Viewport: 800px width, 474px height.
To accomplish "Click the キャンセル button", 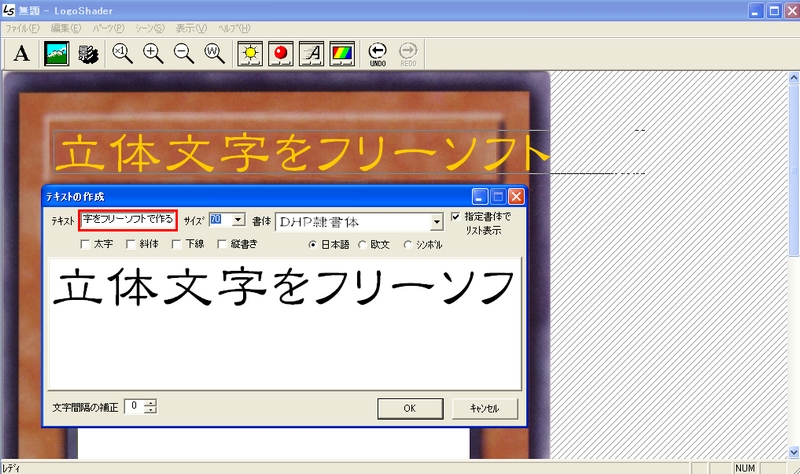I will 484,408.
